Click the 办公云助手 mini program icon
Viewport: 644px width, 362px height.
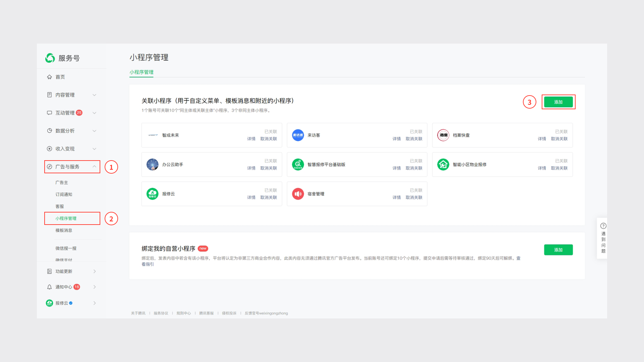[x=152, y=165]
